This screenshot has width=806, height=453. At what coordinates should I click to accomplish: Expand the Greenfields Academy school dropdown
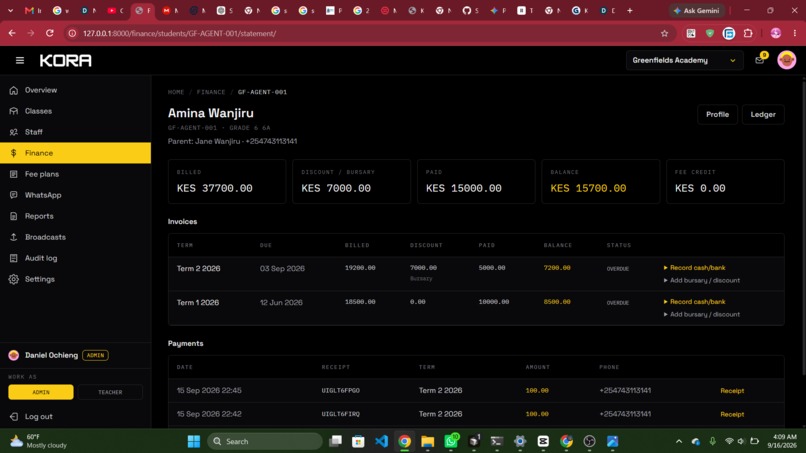684,60
